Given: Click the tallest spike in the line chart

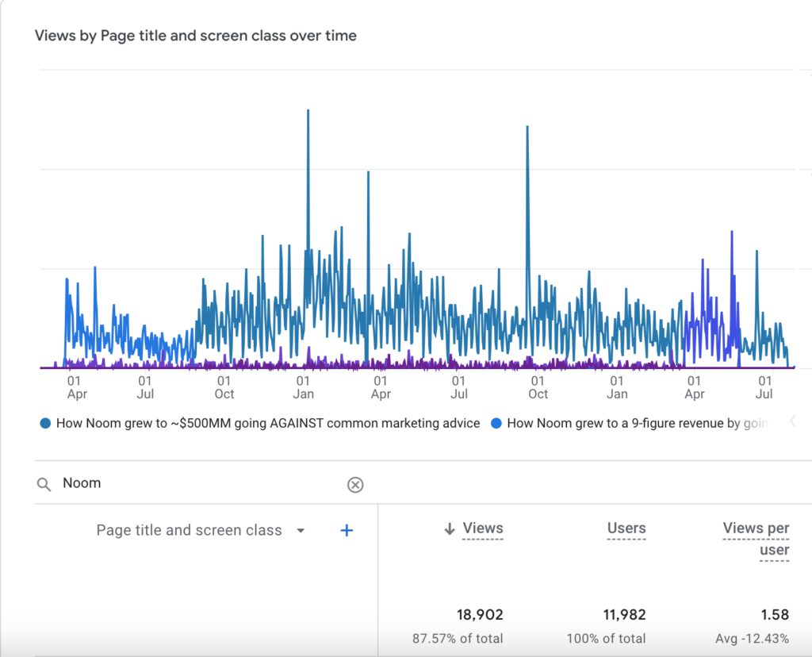Looking at the screenshot, I should coord(308,111).
